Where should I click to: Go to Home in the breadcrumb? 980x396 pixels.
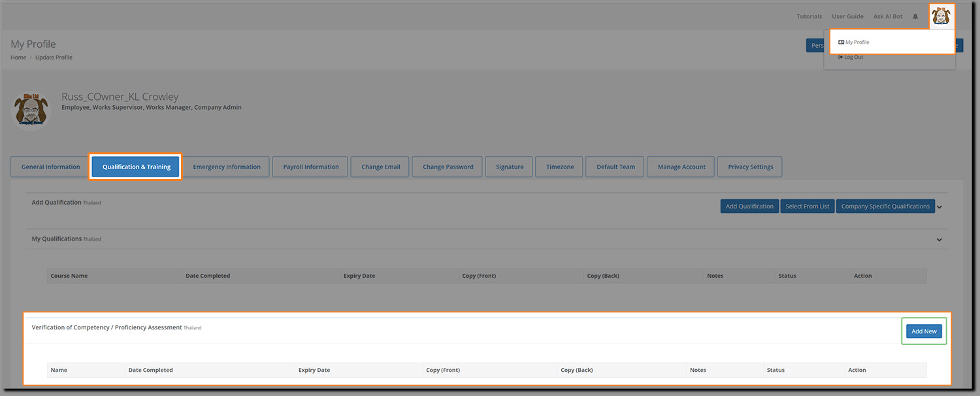pyautogui.click(x=18, y=58)
